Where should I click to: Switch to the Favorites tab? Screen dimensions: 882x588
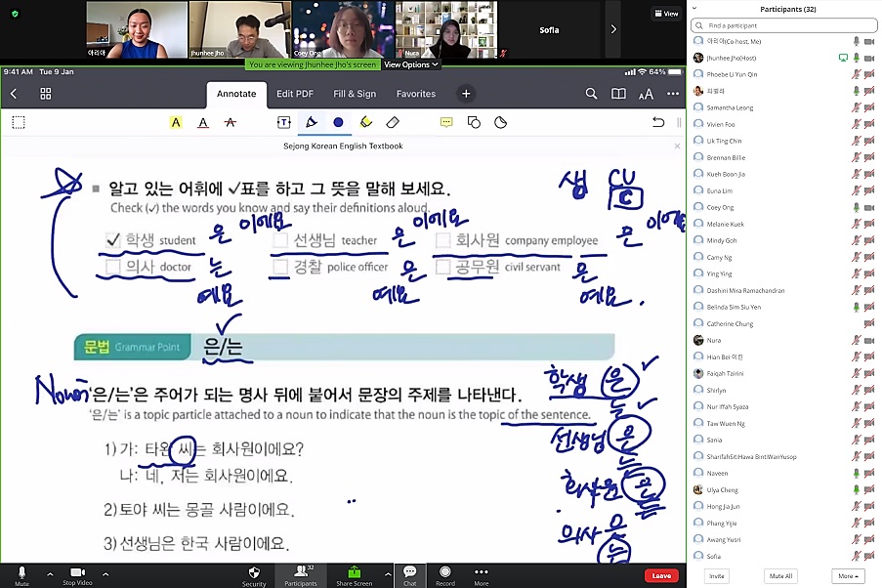click(416, 94)
